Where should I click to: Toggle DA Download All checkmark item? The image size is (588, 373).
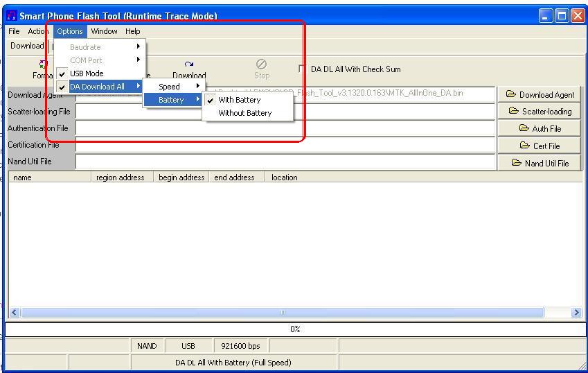coord(100,87)
